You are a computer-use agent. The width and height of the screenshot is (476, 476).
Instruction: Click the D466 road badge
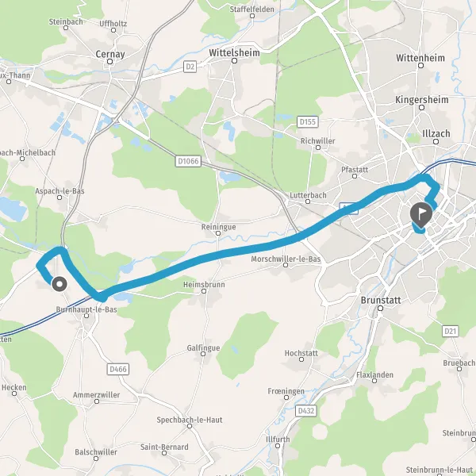pyautogui.click(x=118, y=369)
